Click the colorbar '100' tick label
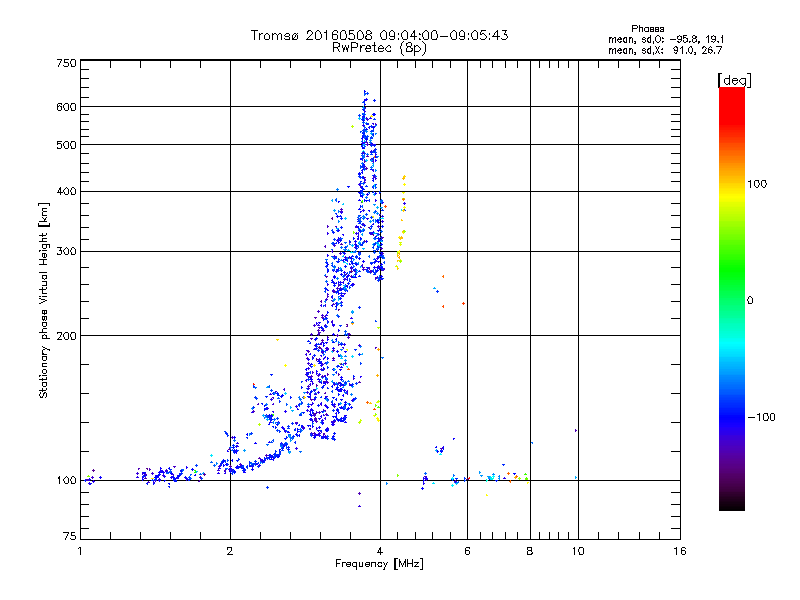The width and height of the screenshot is (800, 600). 757,184
